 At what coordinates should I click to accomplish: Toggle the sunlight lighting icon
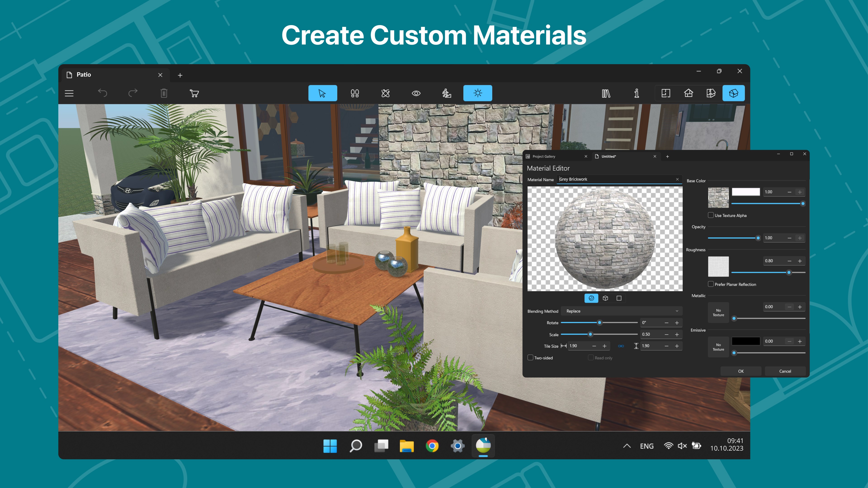tap(477, 93)
